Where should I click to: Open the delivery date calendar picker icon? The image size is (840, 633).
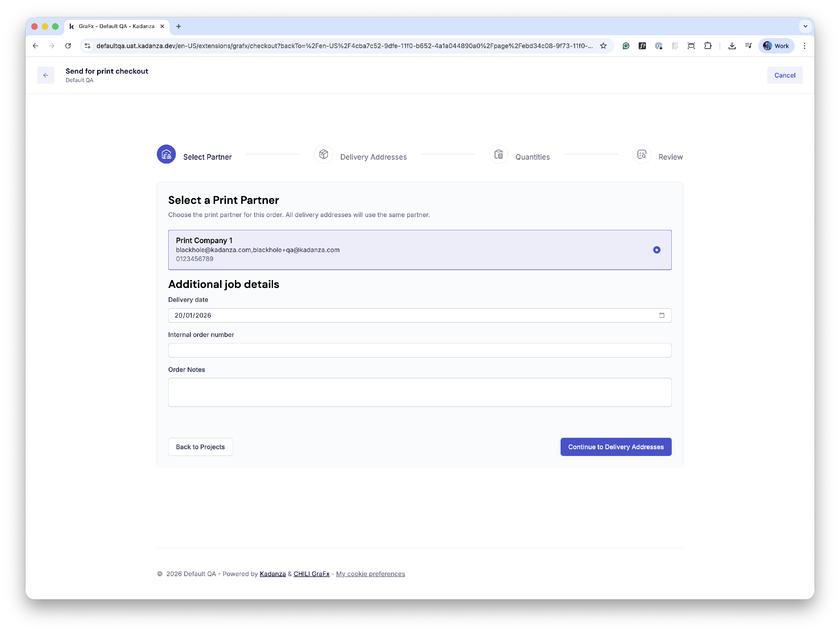click(662, 315)
